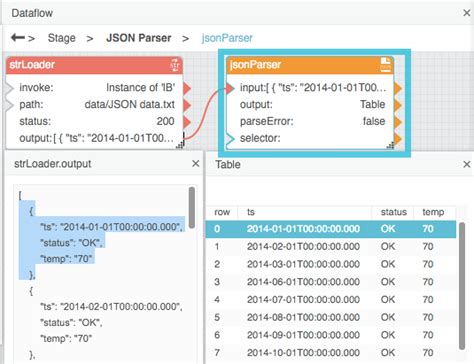Viewport: 474px width, 364px height.
Task: Select table row 5 timestamp 2014-08-01
Action: click(x=303, y=317)
